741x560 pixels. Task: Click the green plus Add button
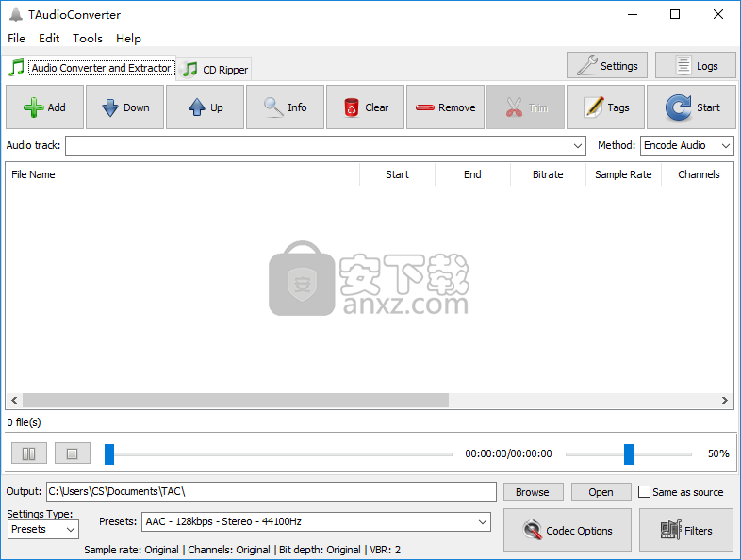tap(44, 107)
